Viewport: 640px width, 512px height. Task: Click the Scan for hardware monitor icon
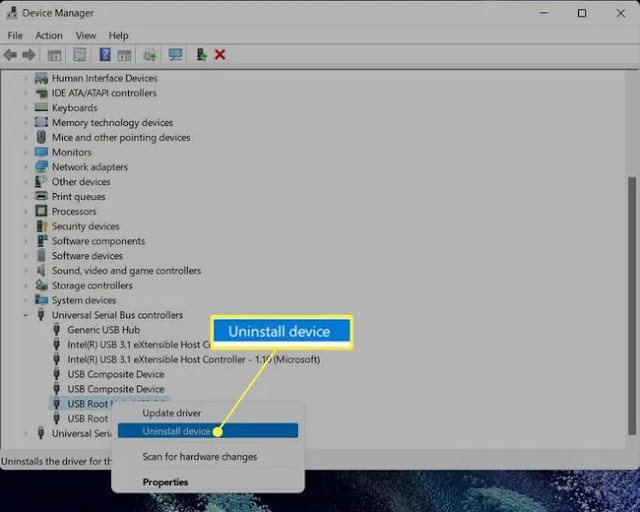pos(176,55)
